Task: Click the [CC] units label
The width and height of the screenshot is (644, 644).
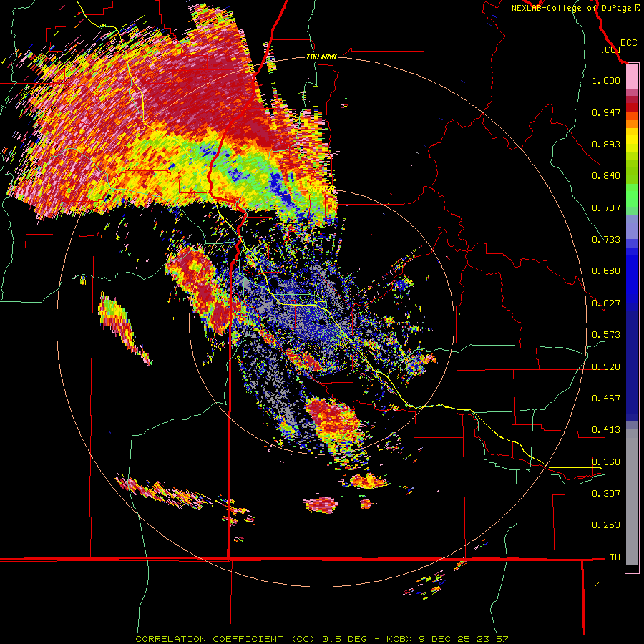Action: (x=610, y=49)
